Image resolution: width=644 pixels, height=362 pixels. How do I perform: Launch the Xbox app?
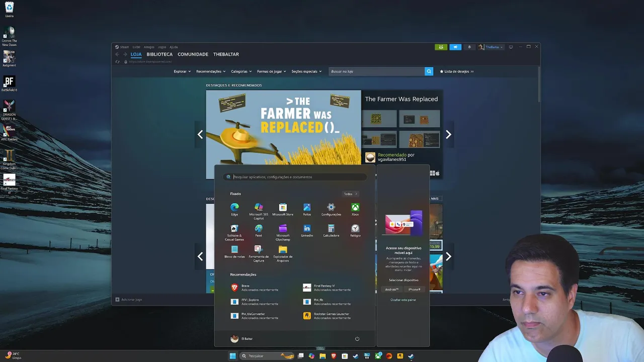point(355,209)
